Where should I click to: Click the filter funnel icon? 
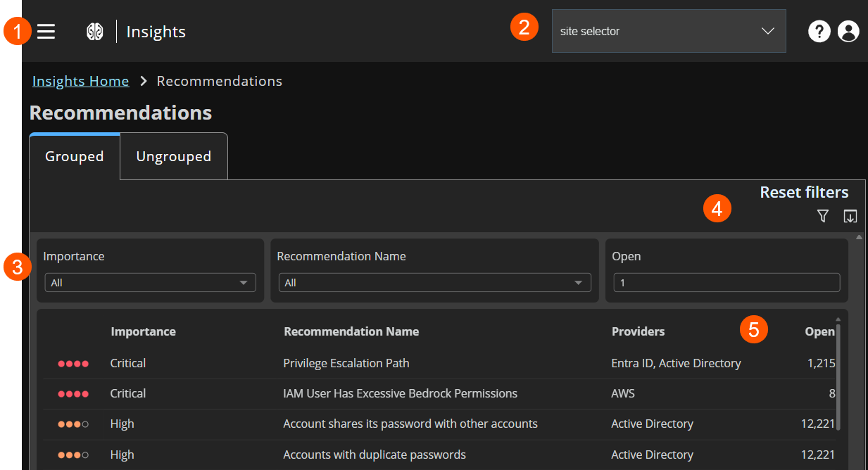(823, 216)
